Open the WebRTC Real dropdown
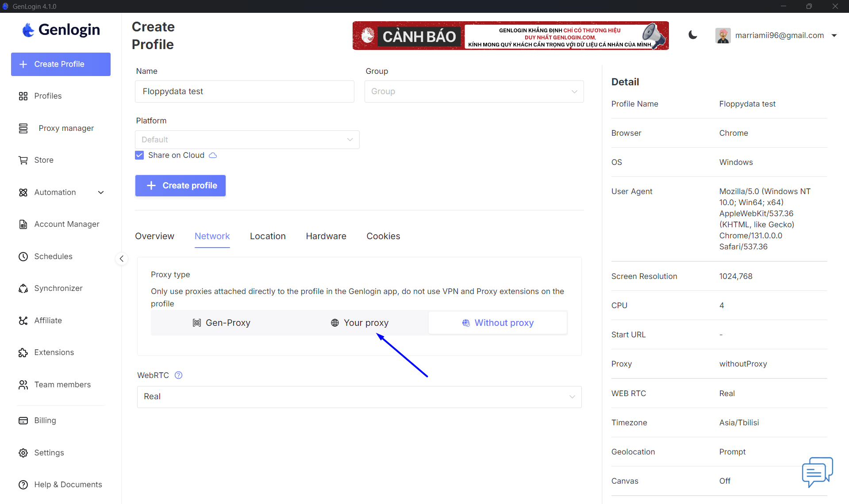The image size is (849, 504). click(359, 397)
